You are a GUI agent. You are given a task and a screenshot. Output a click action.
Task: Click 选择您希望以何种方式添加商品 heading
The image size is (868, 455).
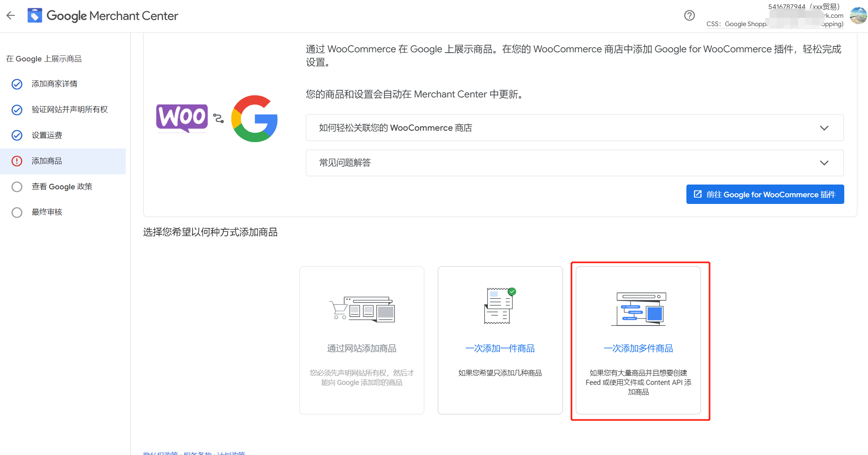click(x=210, y=232)
